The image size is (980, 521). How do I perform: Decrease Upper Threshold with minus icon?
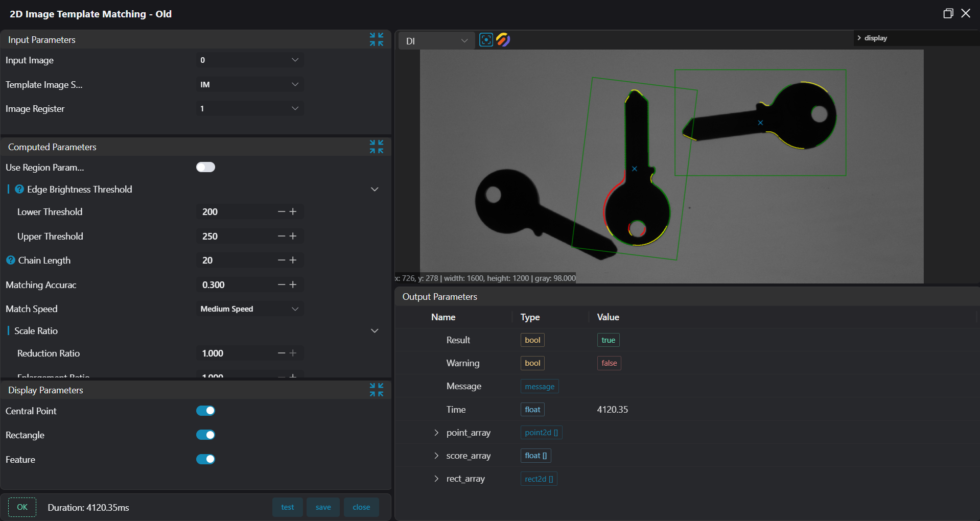pos(281,236)
